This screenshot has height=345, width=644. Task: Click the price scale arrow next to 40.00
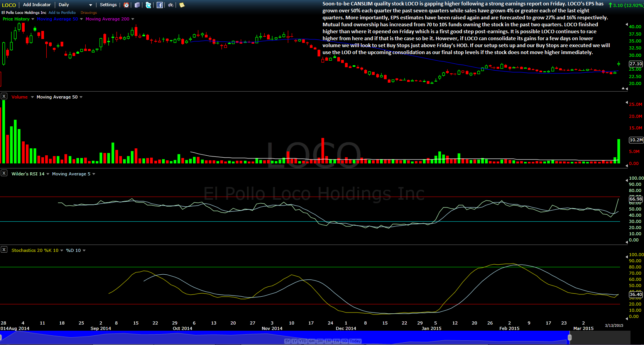626,25
